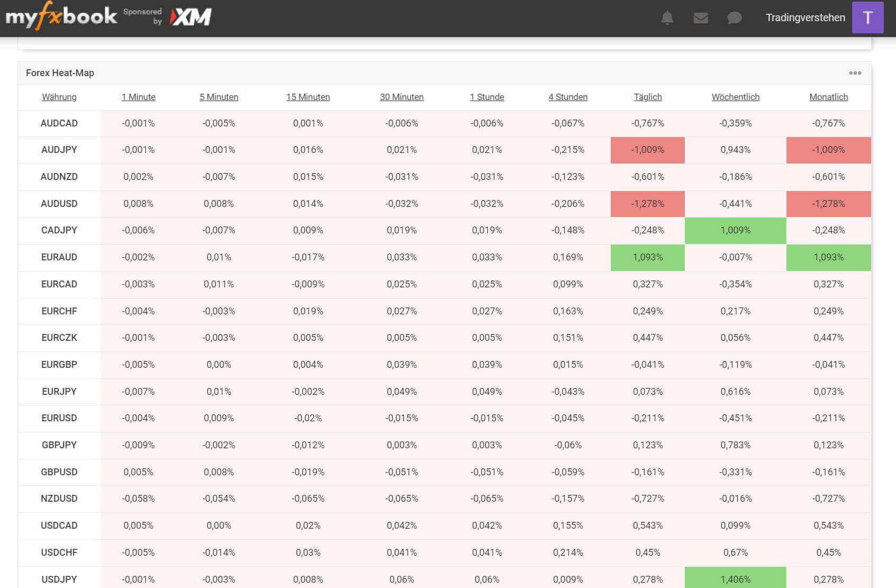Sort by the 1 Minute column

[138, 97]
